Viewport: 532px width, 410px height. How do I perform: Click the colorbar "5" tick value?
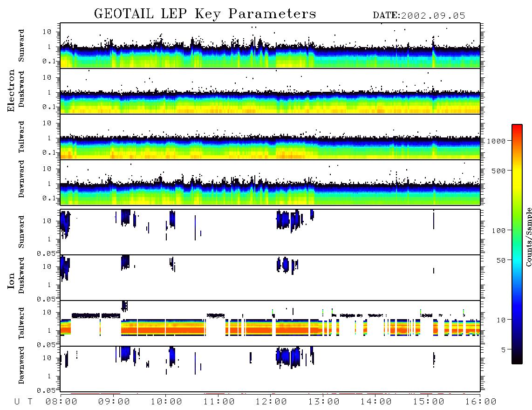pos(503,350)
